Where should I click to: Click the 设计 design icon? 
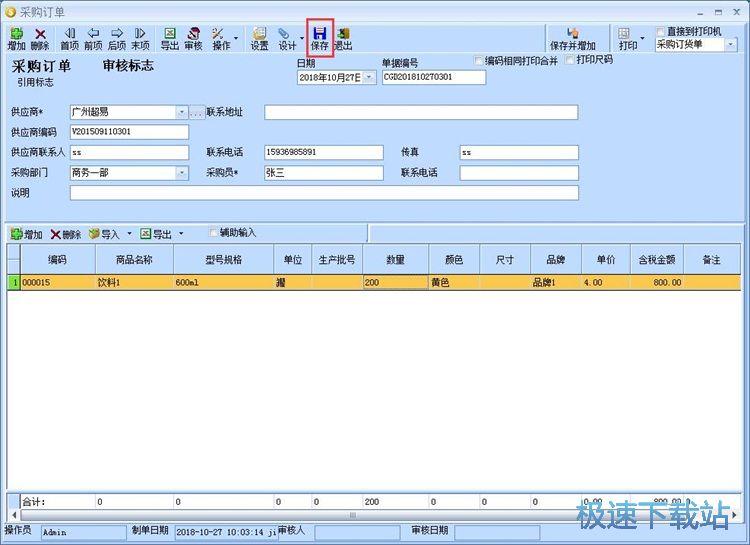[x=287, y=39]
